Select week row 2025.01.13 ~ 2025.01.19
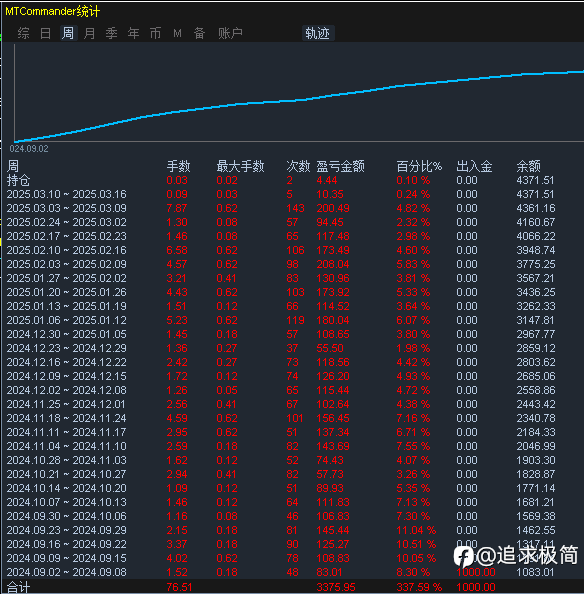Screen dimensions: 584x594 coord(292,306)
